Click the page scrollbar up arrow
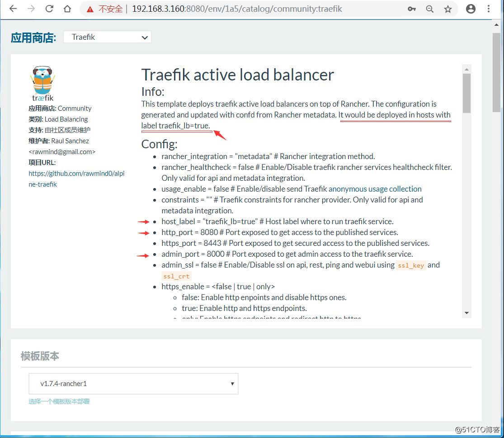The width and height of the screenshot is (504, 438). click(497, 25)
